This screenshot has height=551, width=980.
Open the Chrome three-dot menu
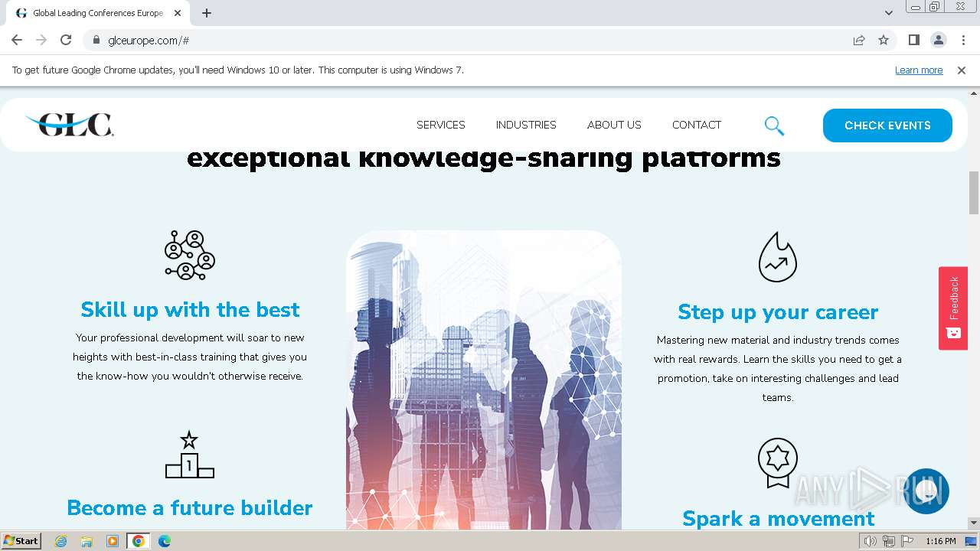tap(963, 40)
